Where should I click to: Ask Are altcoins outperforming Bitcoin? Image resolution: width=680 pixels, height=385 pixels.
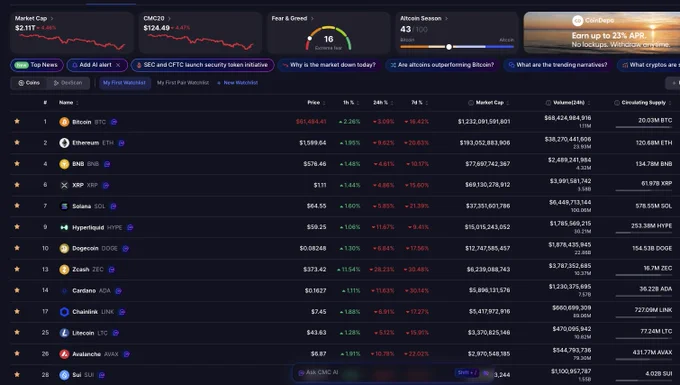tap(442, 65)
